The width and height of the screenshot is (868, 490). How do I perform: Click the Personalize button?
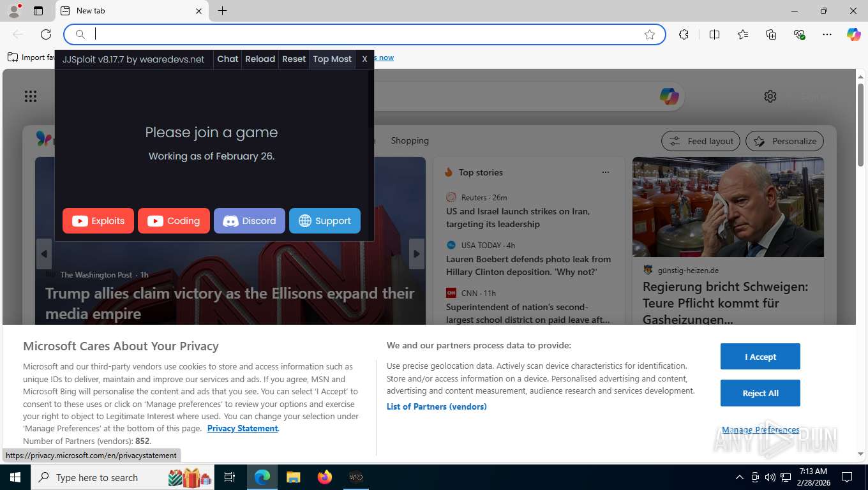tap(785, 141)
